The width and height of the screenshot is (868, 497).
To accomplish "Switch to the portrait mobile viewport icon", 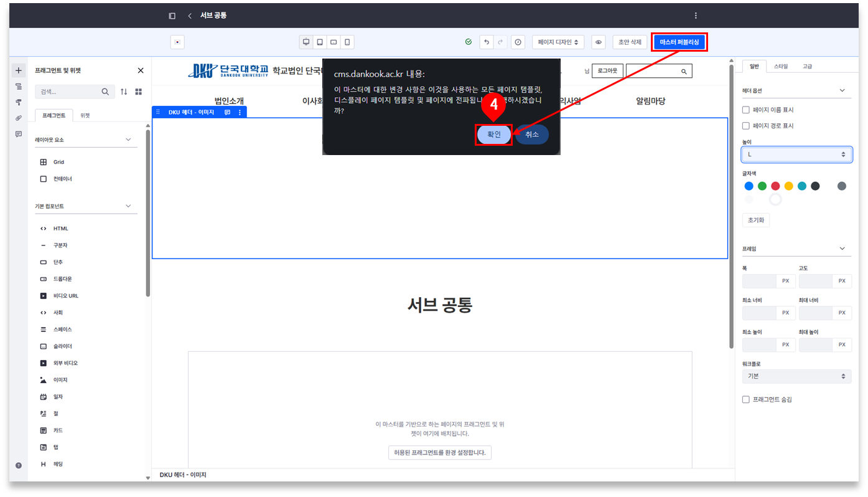I will [347, 42].
